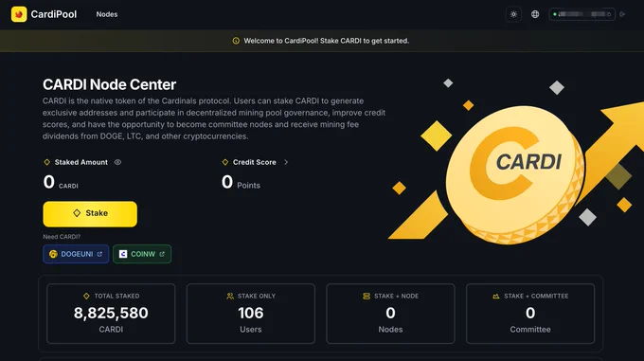Click the Stake + Node server icon

pyautogui.click(x=367, y=297)
